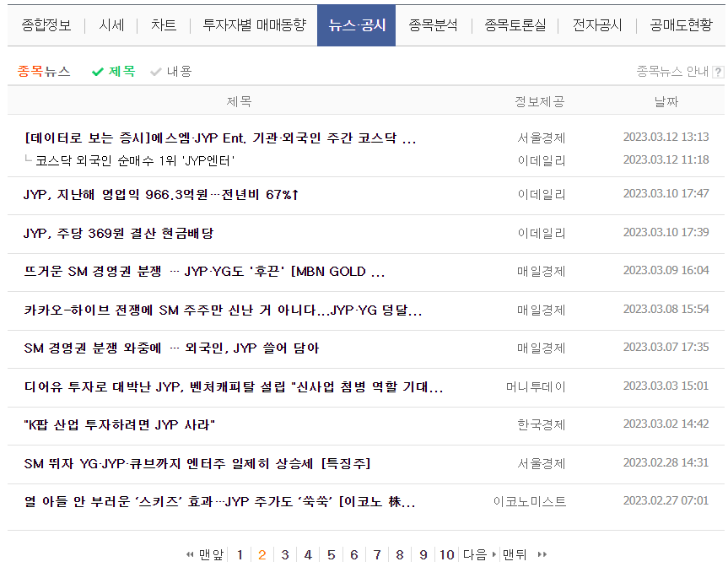Select the 뉴스·공시 tab
The width and height of the screenshot is (728, 567).
point(357,25)
